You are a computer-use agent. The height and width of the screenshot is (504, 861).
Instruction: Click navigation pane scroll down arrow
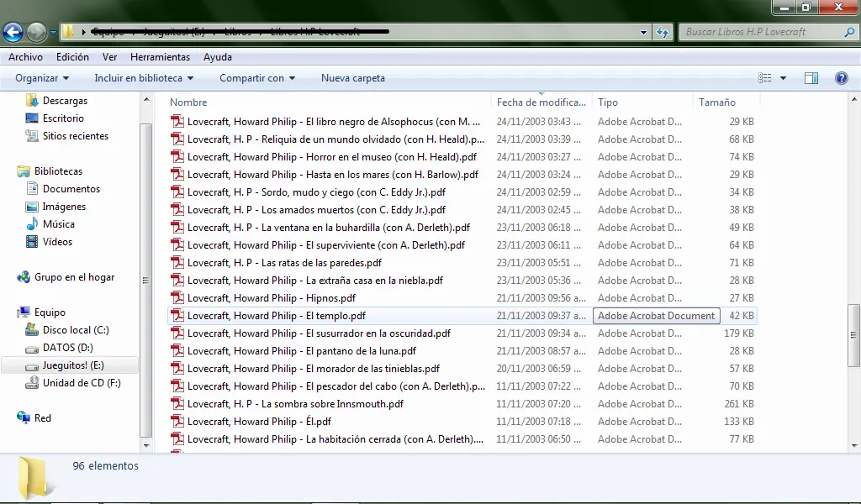(146, 446)
